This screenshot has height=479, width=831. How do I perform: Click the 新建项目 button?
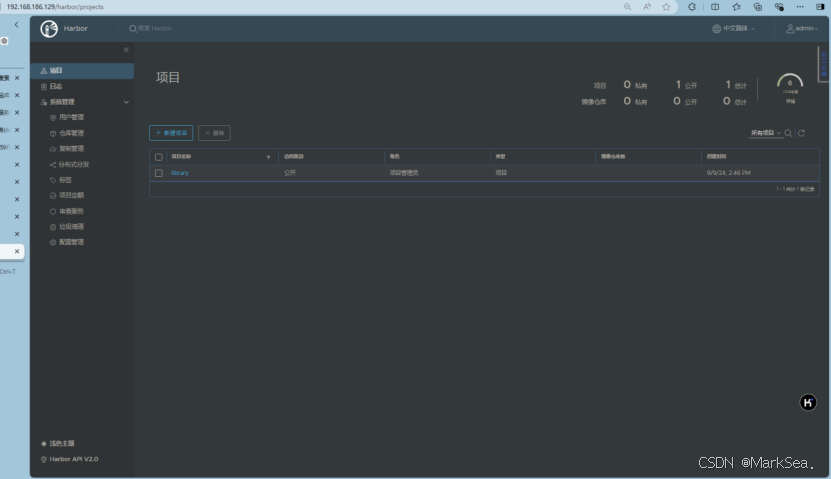[x=171, y=133]
